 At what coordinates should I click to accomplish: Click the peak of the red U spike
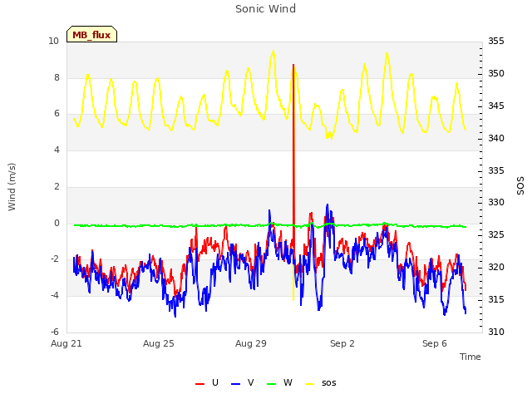click(293, 65)
